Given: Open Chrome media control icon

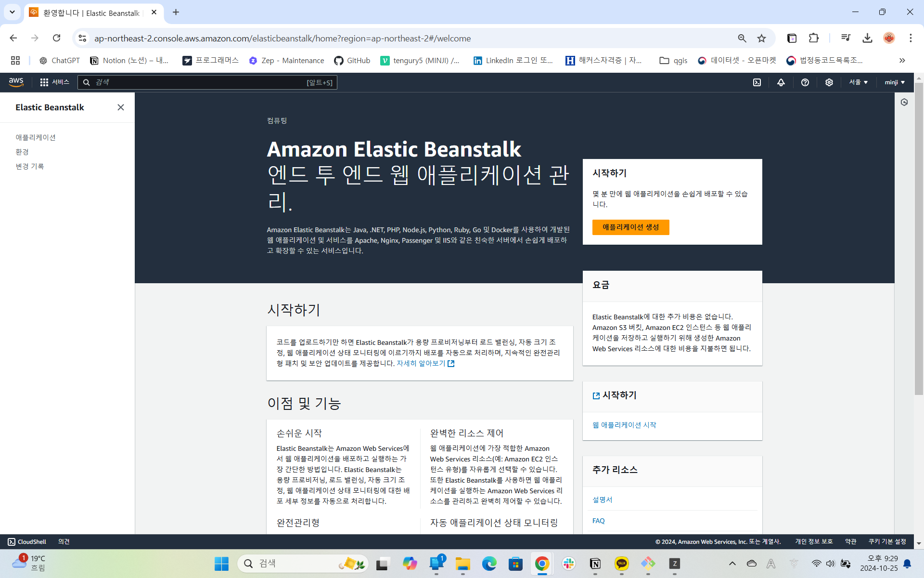Looking at the screenshot, I should tap(846, 38).
